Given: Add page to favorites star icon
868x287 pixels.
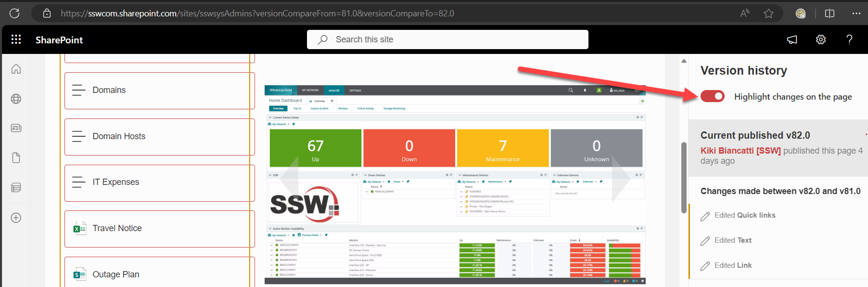Looking at the screenshot, I should point(768,13).
